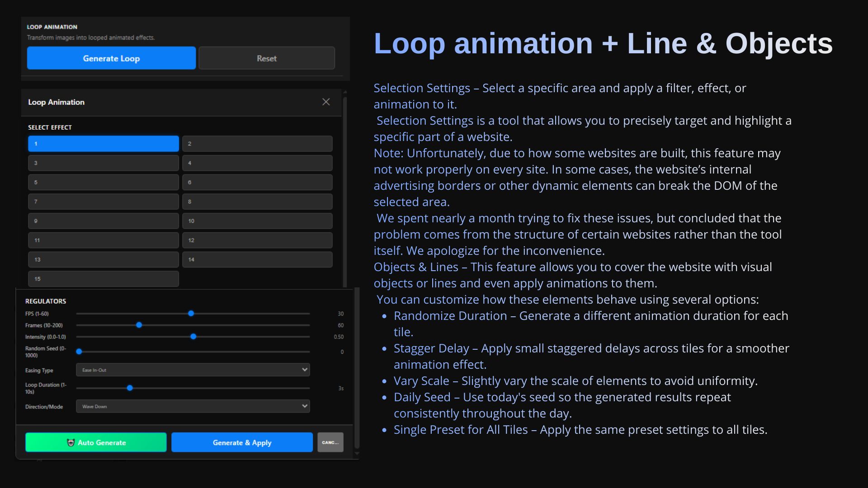
Task: Open the Direction/Mode dropdown
Action: (193, 406)
